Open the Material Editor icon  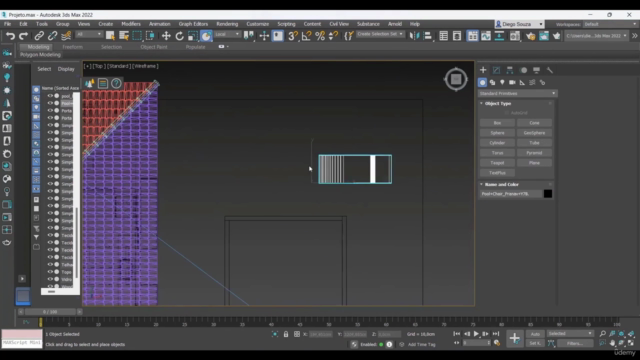point(515,36)
